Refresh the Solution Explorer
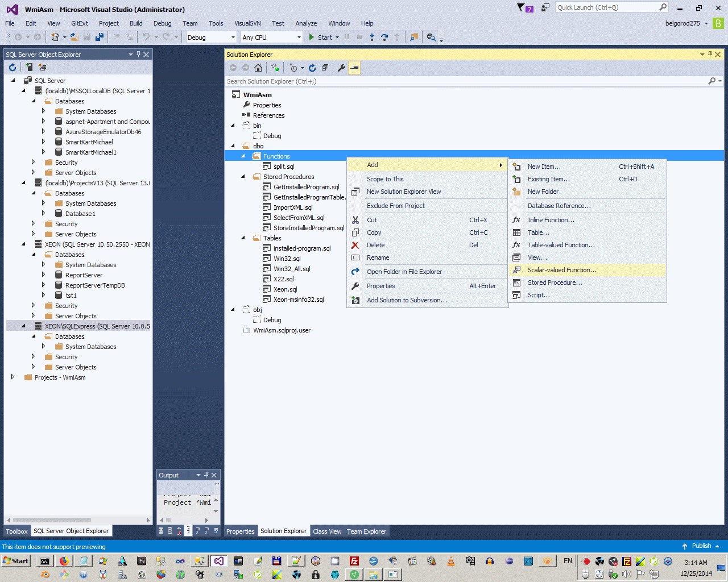Viewport: 728px width, 582px height. point(312,68)
